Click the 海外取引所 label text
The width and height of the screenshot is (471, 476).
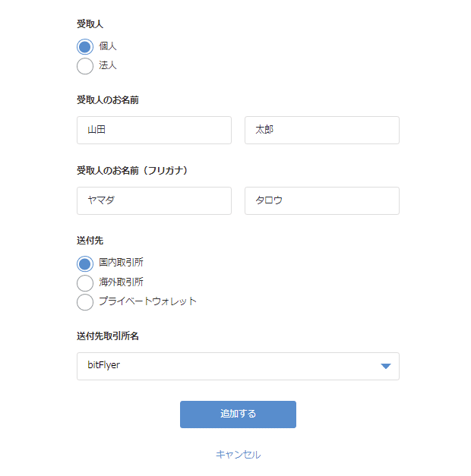[x=121, y=282]
